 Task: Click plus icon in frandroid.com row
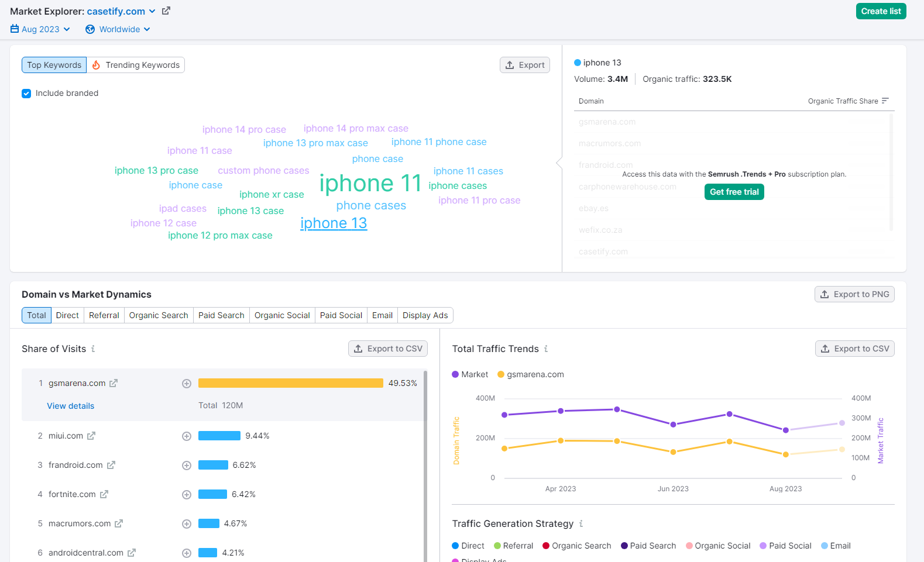(187, 466)
